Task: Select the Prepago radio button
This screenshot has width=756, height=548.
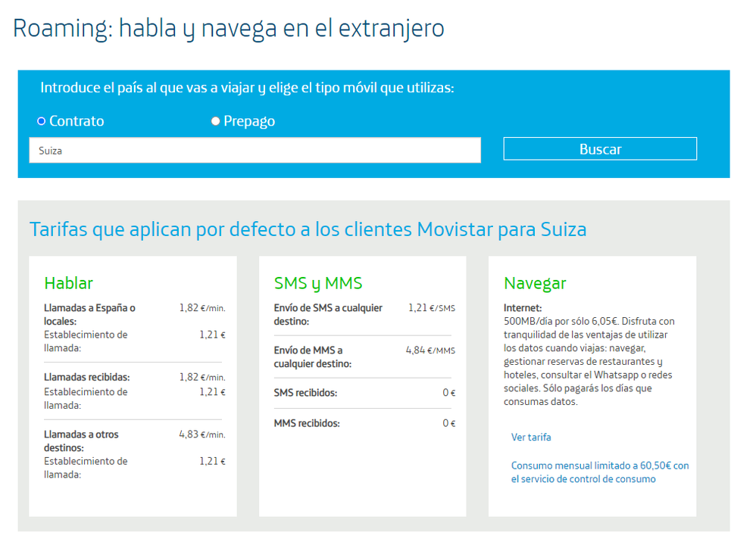Action: pos(215,120)
